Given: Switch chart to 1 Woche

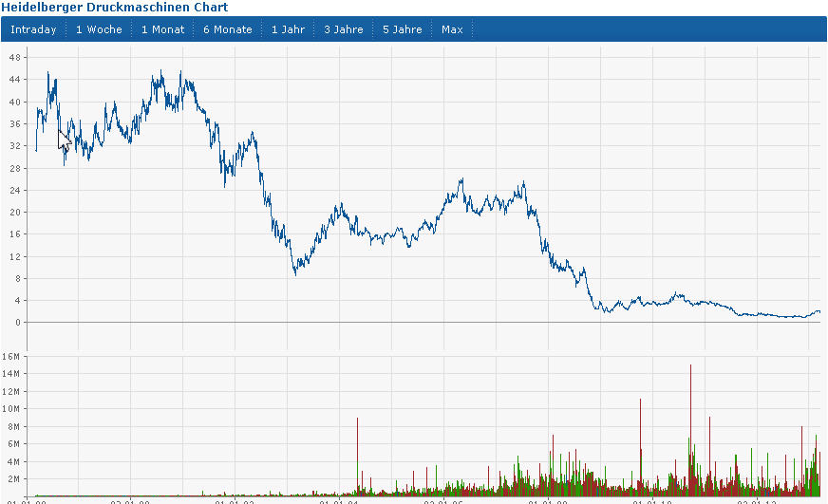Looking at the screenshot, I should pos(99,29).
